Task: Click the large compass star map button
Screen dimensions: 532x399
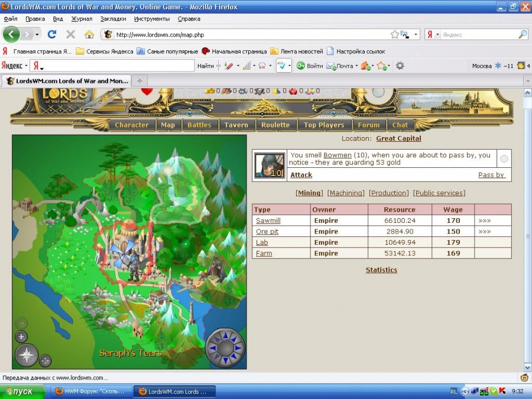Action: (27, 355)
